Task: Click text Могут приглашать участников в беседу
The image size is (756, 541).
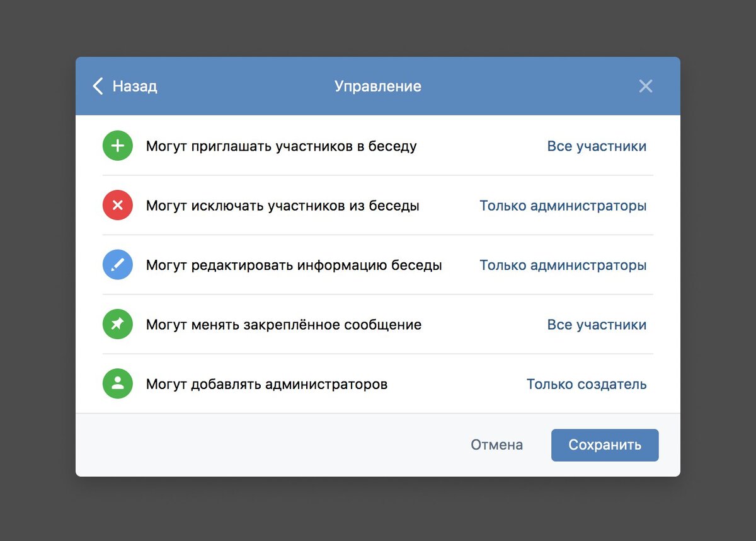Action: (282, 146)
